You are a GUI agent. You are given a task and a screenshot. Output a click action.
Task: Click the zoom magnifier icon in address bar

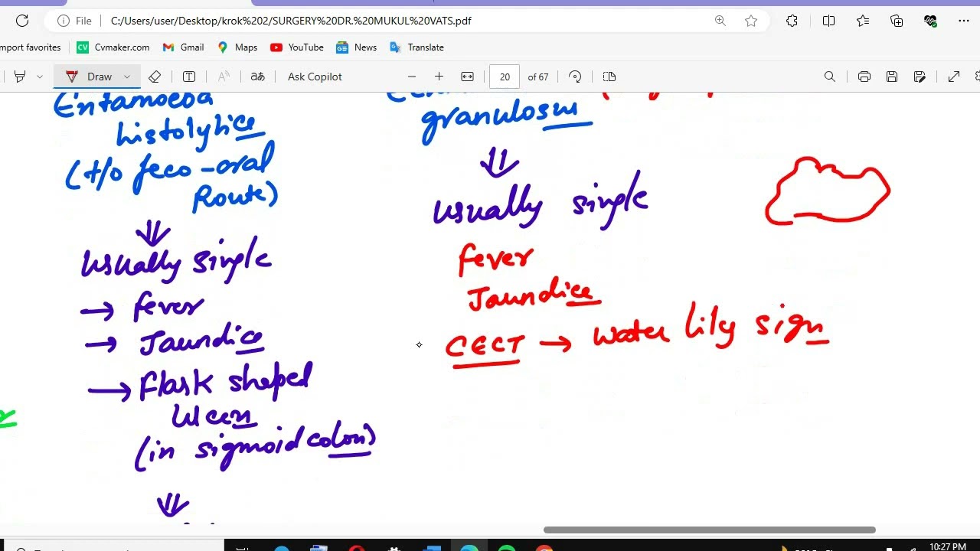(x=720, y=21)
